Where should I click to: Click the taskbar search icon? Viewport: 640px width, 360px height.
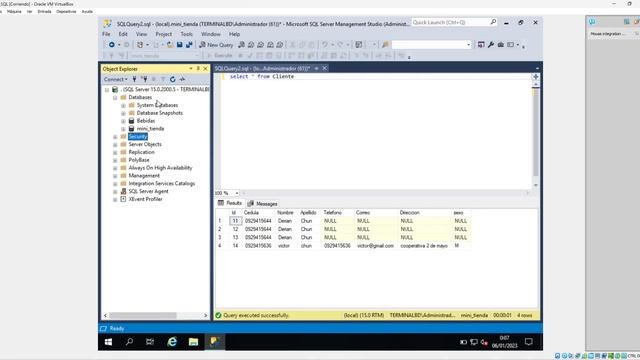tap(129, 342)
